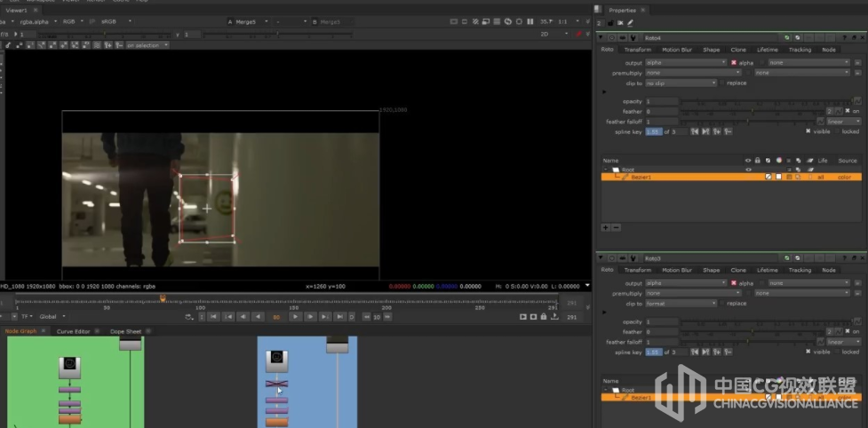Click the first transform handle icon in Roto toolbar
The width and height of the screenshot is (868, 428).
click(x=8, y=45)
